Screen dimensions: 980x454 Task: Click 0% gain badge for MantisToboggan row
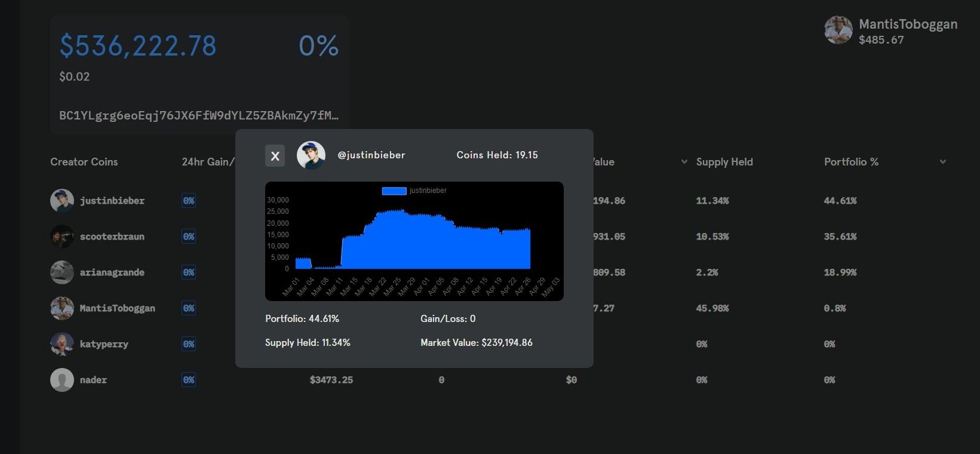click(x=189, y=308)
